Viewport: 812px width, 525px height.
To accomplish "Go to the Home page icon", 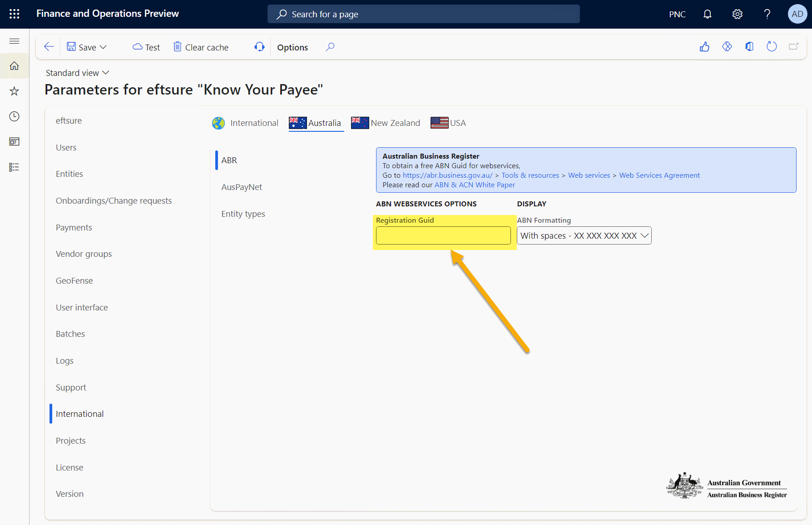I will click(15, 66).
